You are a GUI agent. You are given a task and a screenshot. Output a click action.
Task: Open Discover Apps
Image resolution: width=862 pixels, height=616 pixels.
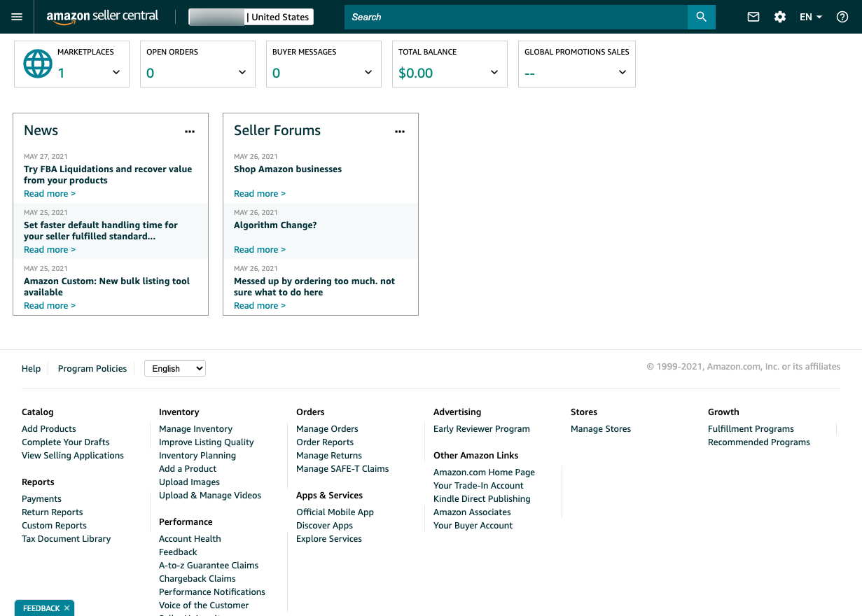pos(324,525)
